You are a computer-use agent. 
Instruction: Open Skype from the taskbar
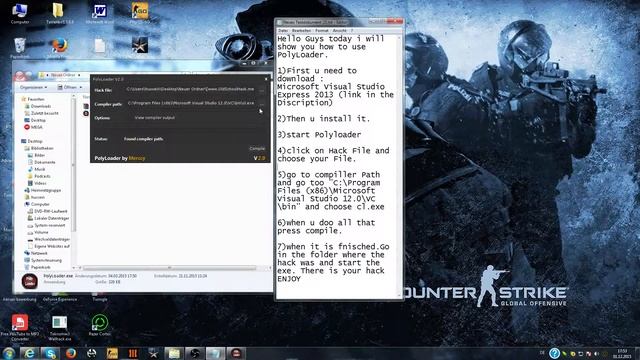(x=50, y=353)
